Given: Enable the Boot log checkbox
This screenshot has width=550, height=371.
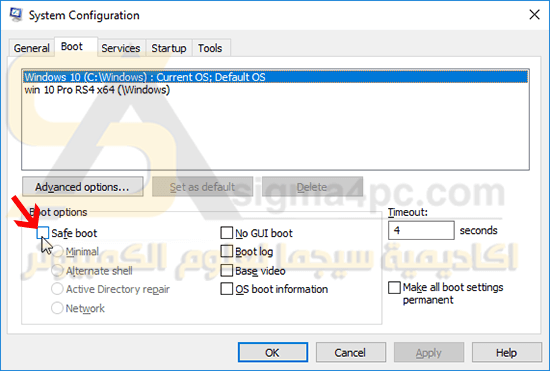Looking at the screenshot, I should tap(227, 251).
